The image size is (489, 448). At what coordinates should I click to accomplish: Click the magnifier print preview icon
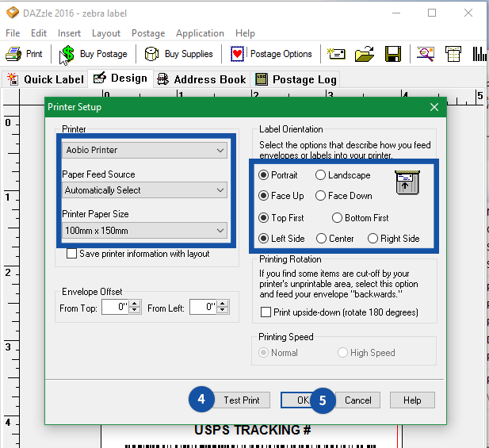(426, 54)
